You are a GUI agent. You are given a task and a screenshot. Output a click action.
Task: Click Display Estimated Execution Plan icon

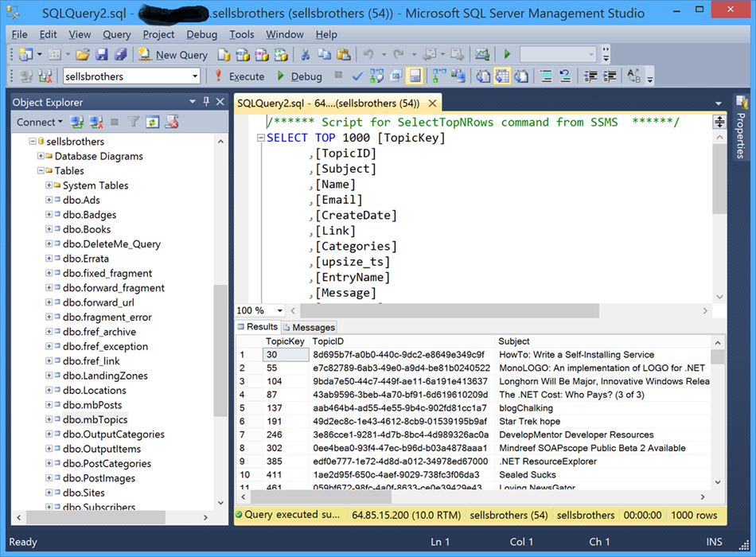[x=377, y=76]
